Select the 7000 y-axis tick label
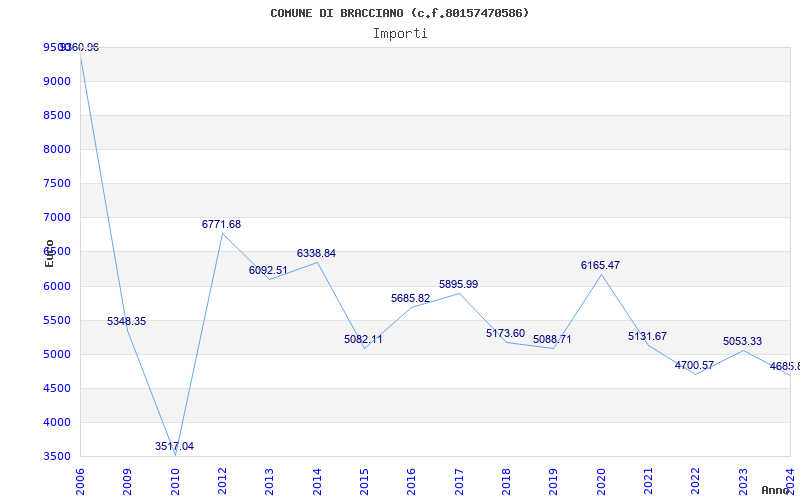Viewport: 800px width, 500px height. pos(57,217)
